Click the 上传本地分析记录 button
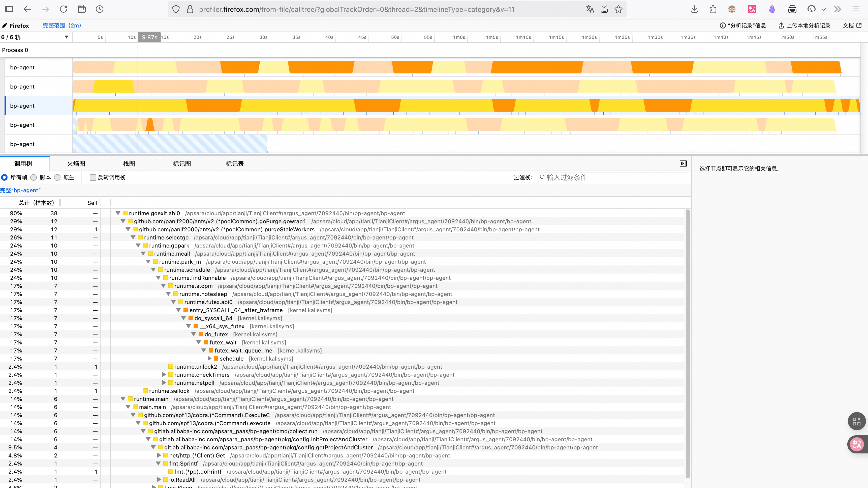Image resolution: width=868 pixels, height=488 pixels. point(804,26)
